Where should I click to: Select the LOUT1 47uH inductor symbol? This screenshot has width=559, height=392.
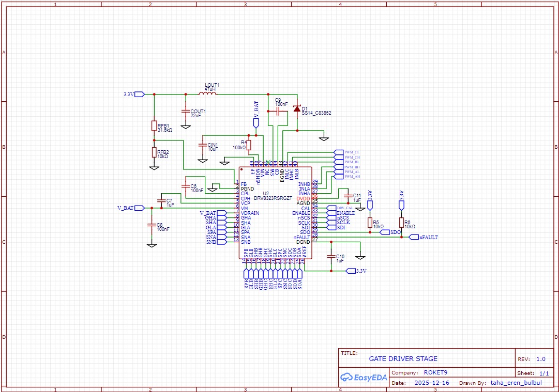(207, 94)
